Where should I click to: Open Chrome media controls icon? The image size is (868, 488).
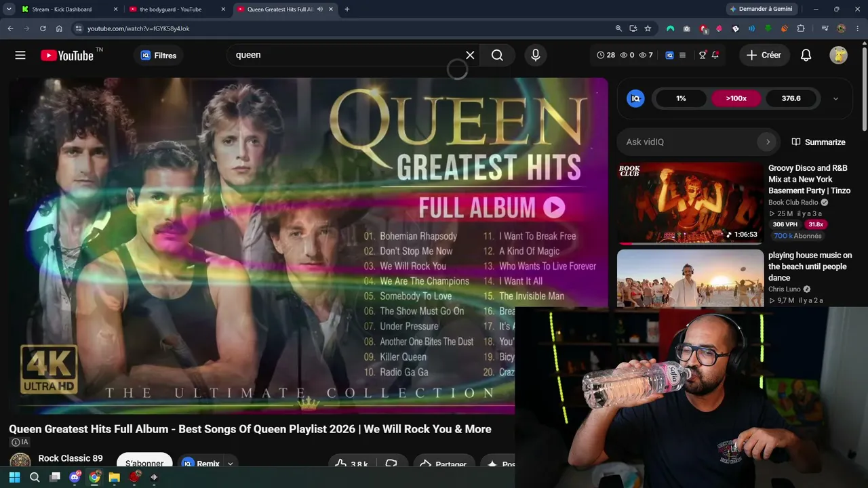(825, 28)
